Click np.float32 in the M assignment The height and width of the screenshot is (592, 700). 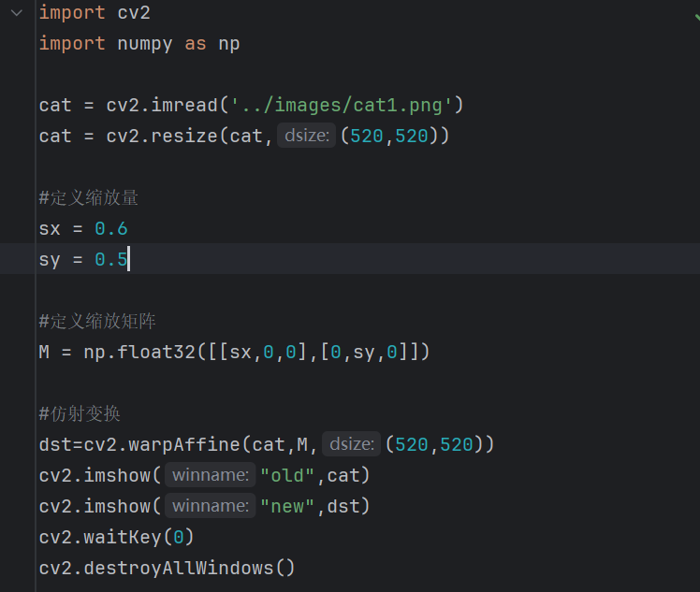(139, 352)
